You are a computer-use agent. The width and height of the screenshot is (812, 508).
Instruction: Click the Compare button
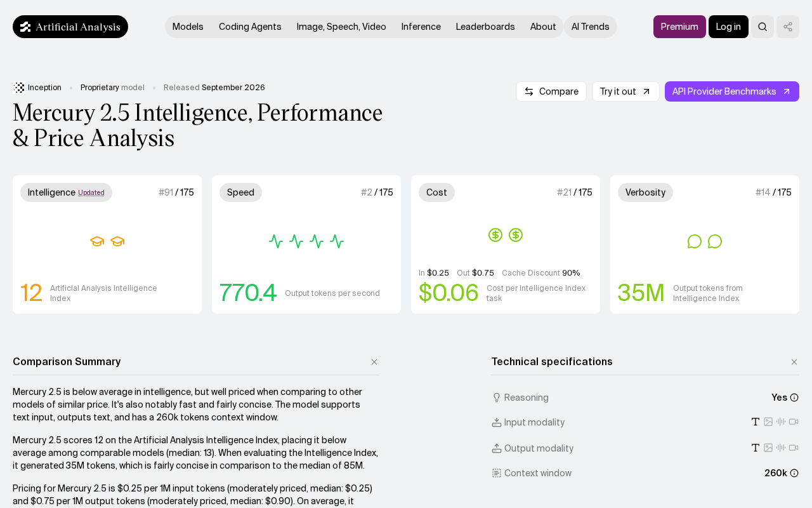tap(551, 91)
